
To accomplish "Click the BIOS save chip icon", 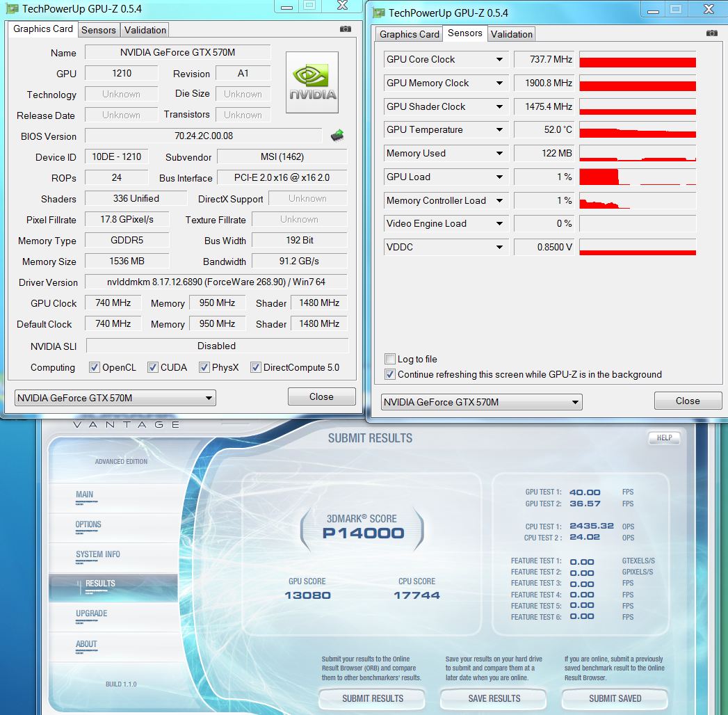I will [337, 136].
